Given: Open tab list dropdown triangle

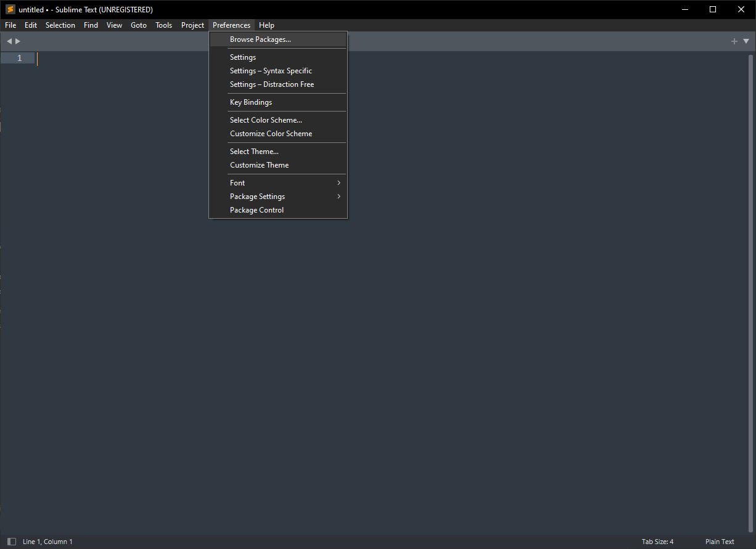Looking at the screenshot, I should [x=746, y=41].
